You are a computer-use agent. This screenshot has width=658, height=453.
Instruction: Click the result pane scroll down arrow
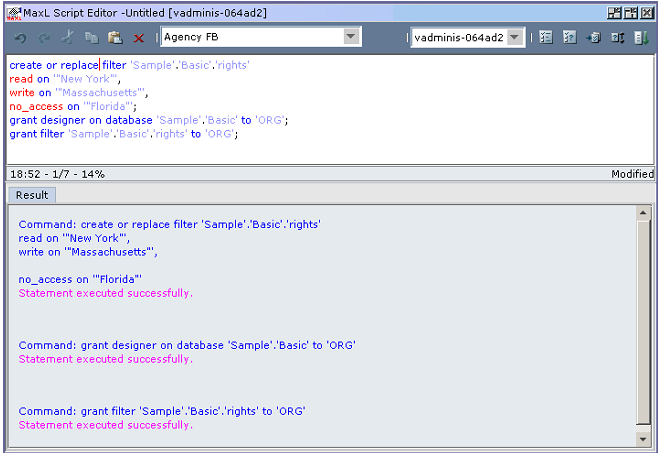(643, 439)
